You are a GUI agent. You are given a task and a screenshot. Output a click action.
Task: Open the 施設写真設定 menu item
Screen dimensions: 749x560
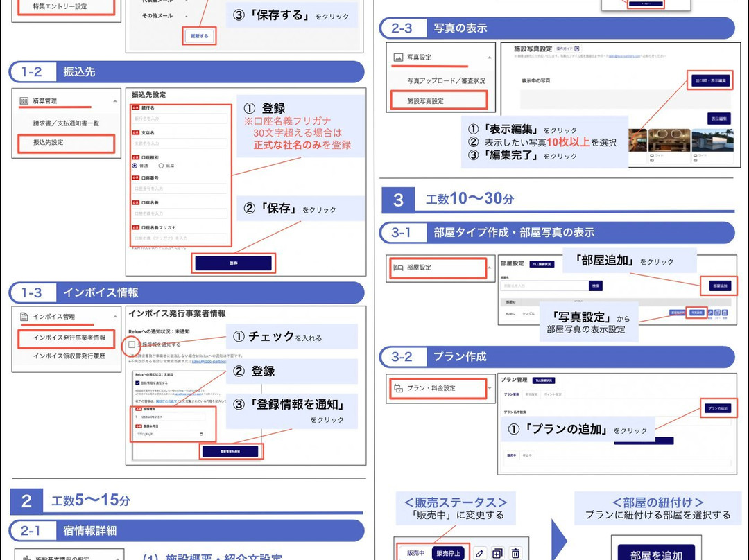438,101
